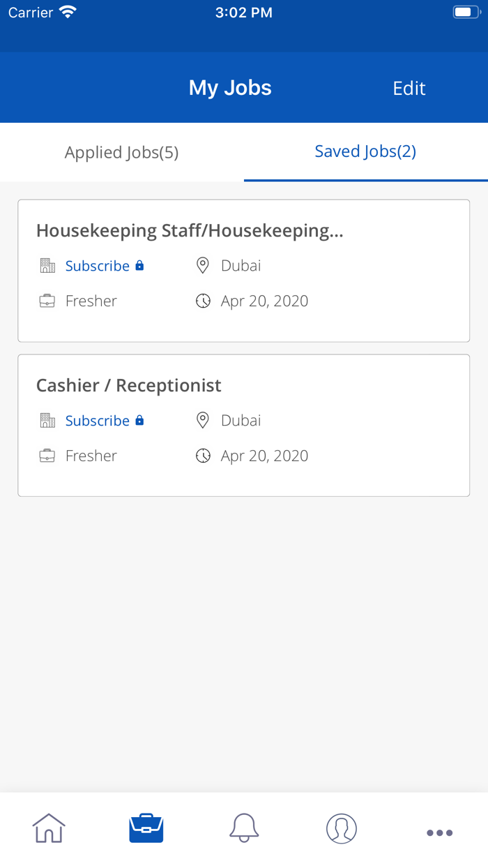Click the Edit button
Viewport: 488px width, 868px height.
pos(409,88)
